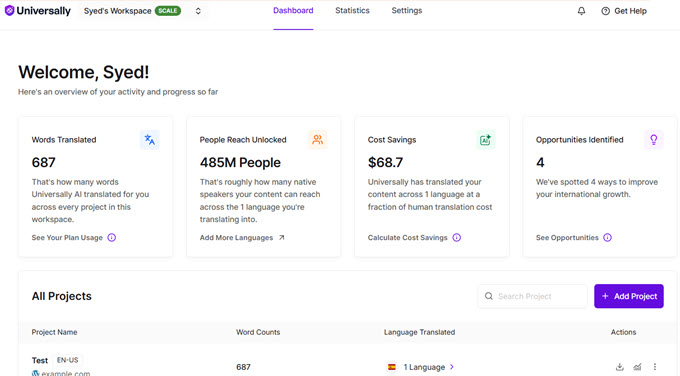This screenshot has width=680, height=376.
Task: Click the 485M People value
Action: 240,163
